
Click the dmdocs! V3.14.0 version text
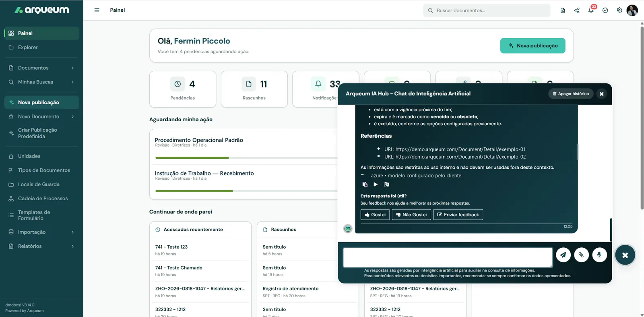pos(20,305)
